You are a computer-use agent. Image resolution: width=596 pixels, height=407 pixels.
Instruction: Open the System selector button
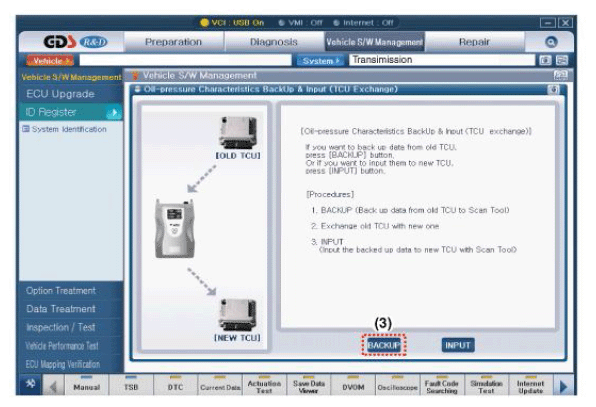pyautogui.click(x=320, y=61)
